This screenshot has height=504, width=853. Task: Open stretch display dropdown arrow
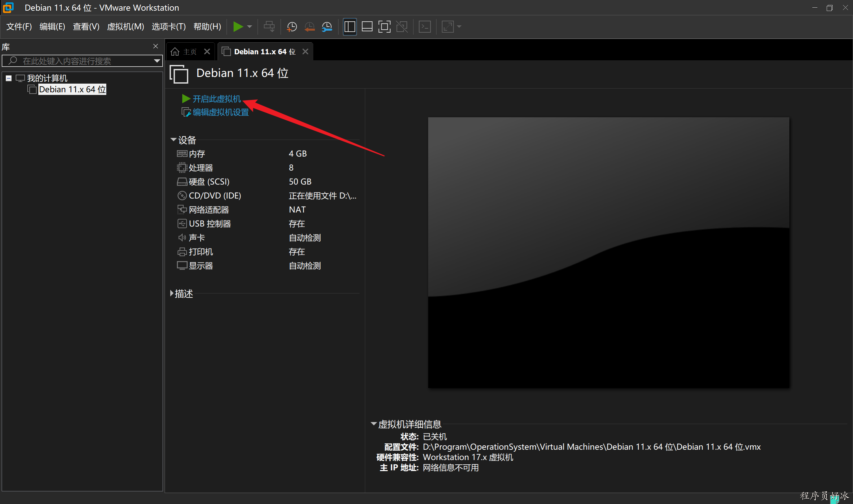coord(459,27)
